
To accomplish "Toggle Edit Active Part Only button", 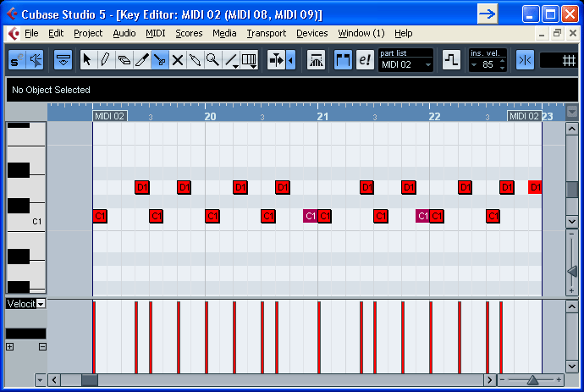I will pyautogui.click(x=365, y=59).
